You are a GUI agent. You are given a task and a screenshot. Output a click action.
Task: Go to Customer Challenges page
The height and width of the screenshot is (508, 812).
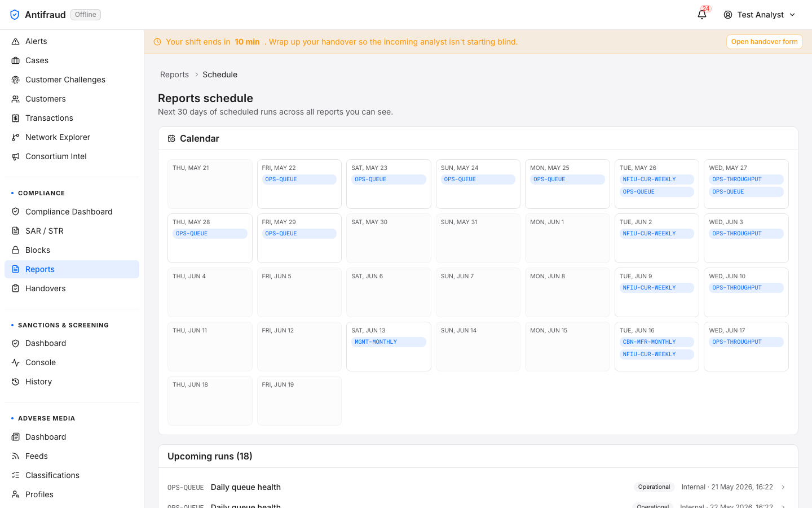(72, 80)
